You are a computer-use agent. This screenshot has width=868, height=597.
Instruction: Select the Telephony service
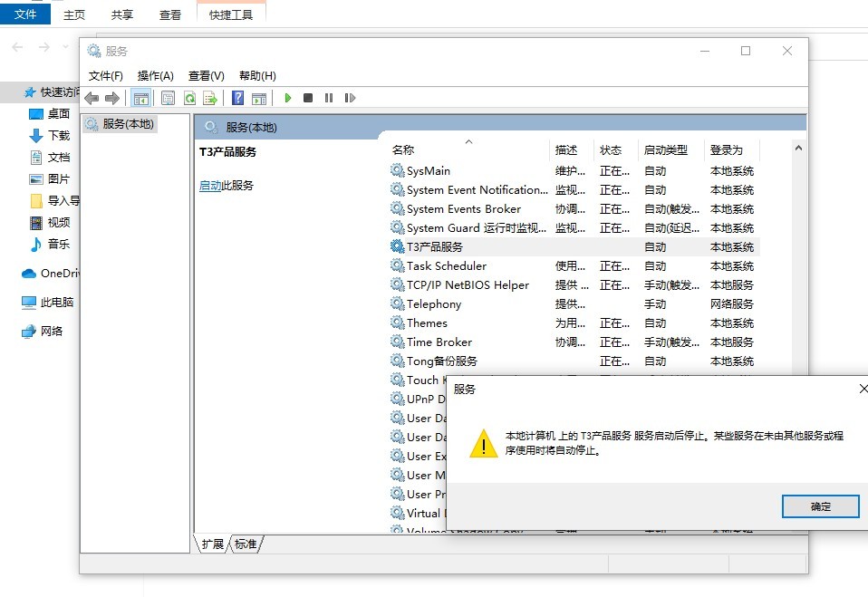tap(574, 303)
